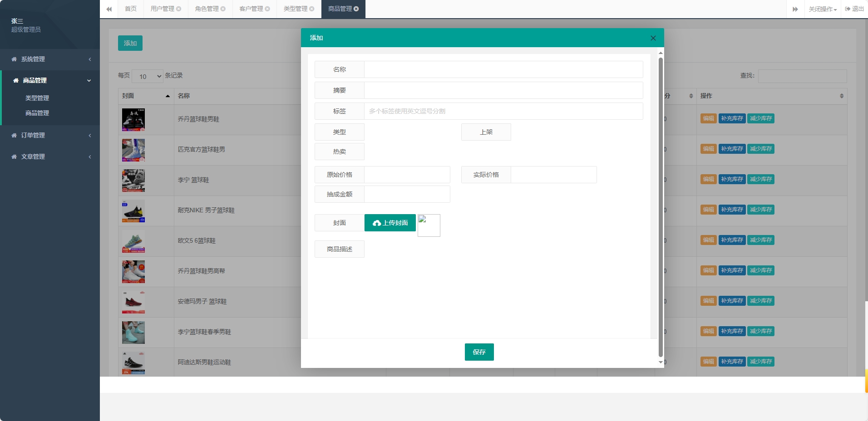The image size is (868, 421).
Task: Click 编辑 for the 耐克NIKE 男子篮球鞋 row
Action: [709, 210]
